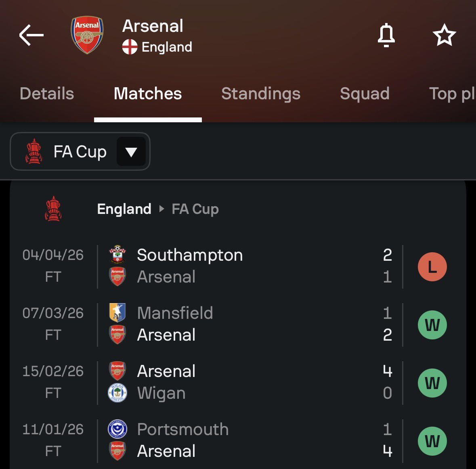Toggle the favorite star for Arsenal
The image size is (476, 469).
[x=444, y=35]
